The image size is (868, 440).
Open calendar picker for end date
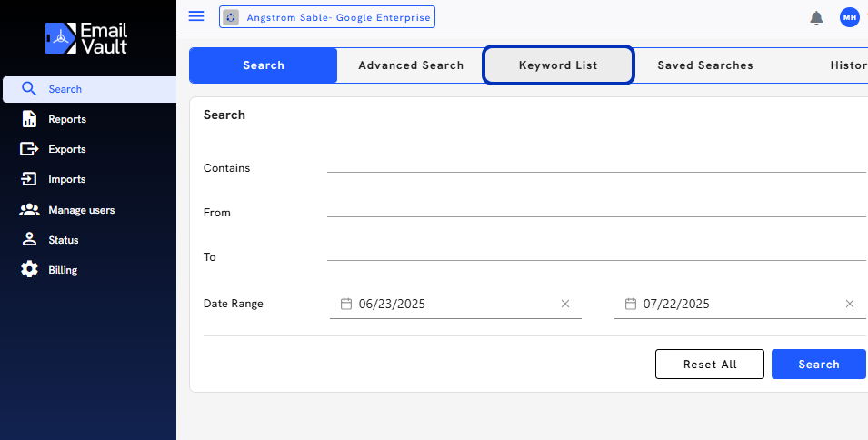[631, 304]
